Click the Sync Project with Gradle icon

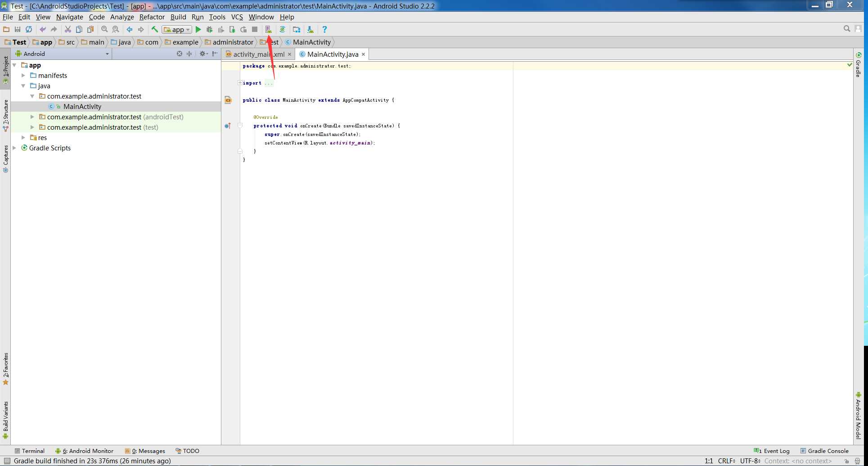click(x=282, y=30)
